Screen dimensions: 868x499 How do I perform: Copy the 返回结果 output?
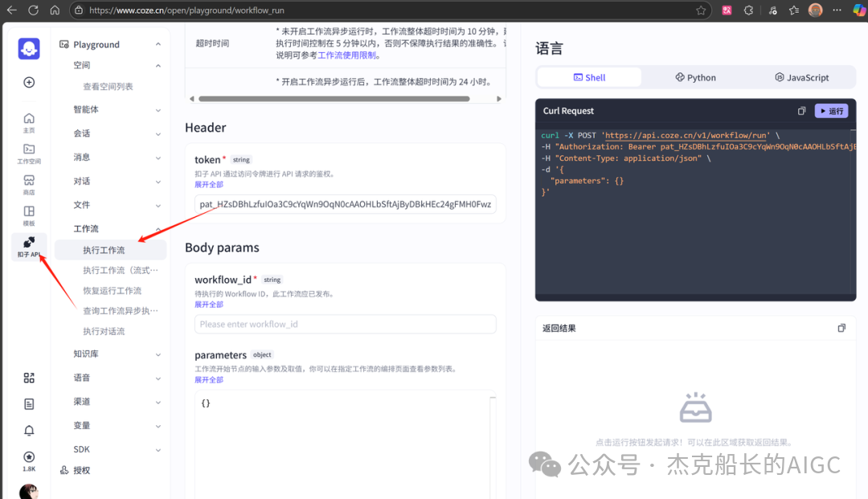point(841,328)
